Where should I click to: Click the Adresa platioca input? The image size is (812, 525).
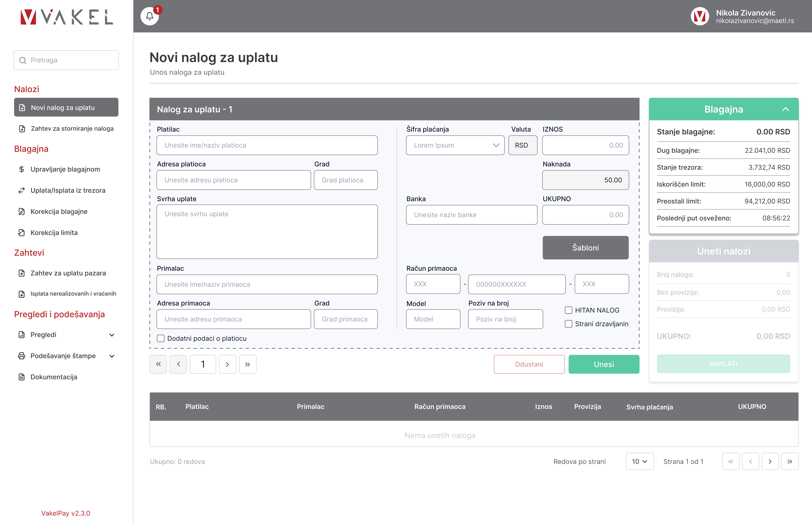[234, 180]
